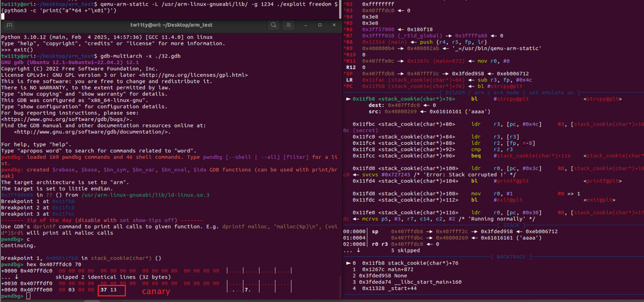Viewport: 644px width, 302px height.
Task: Click the terminal title 'tw11ty@ori: ~/Desktop/arm_test'
Action: (x=171, y=25)
